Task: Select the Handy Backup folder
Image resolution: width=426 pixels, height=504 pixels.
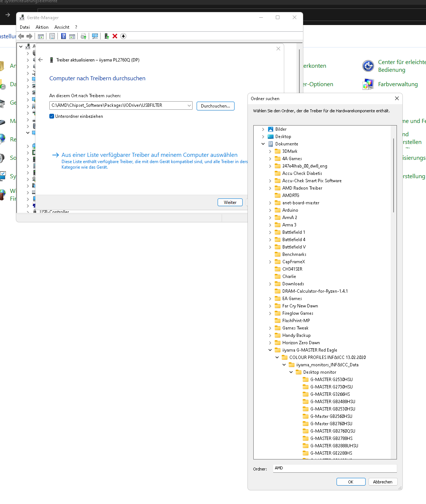Action: 296,335
